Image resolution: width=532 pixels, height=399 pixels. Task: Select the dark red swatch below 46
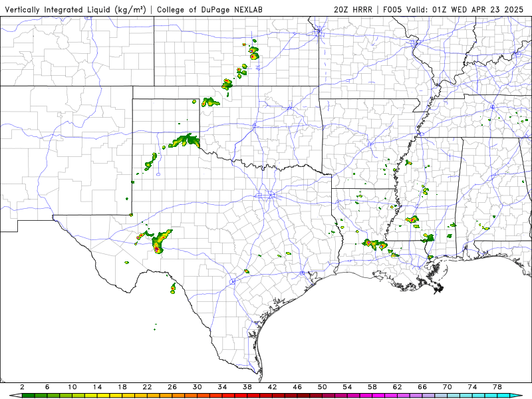[x=304, y=396]
